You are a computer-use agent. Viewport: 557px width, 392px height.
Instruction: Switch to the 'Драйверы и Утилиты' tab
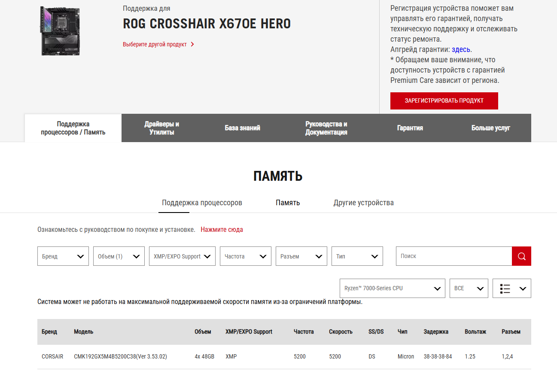(x=162, y=128)
